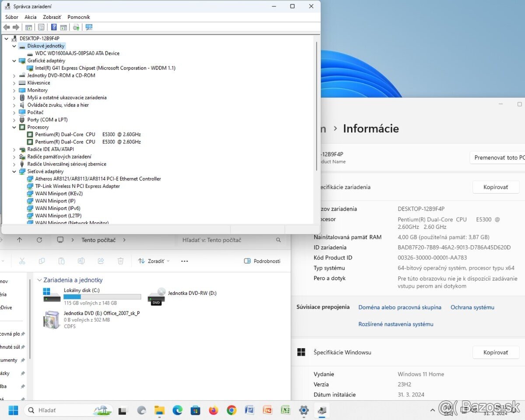The image size is (525, 420).
Task: Toggle the Podrobnosti details pane
Action: tap(262, 261)
